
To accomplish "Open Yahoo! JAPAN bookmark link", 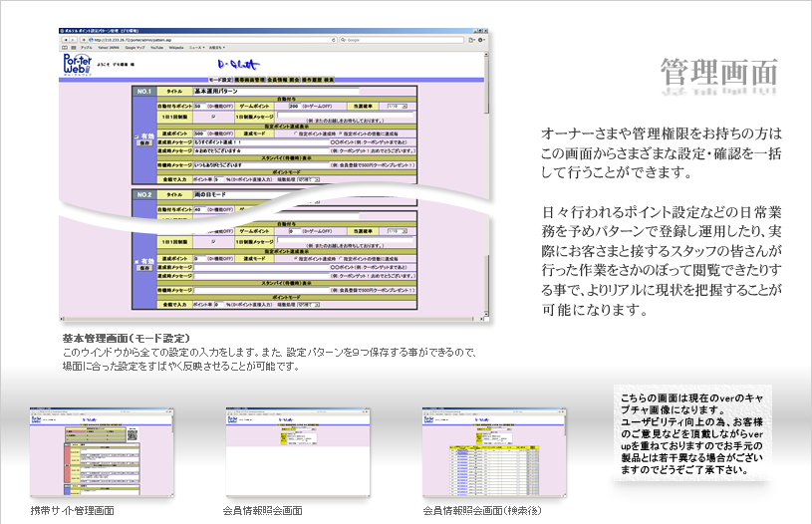I will click(109, 48).
